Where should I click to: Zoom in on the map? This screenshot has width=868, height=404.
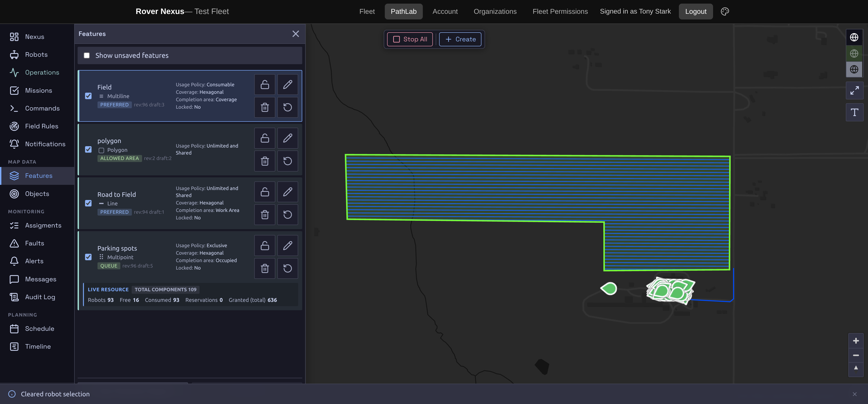(x=856, y=341)
